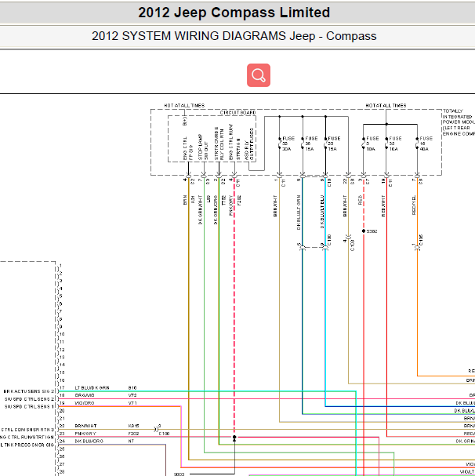This screenshot has width=475, height=476.
Task: Click the red magnifier search icon
Action: (259, 75)
